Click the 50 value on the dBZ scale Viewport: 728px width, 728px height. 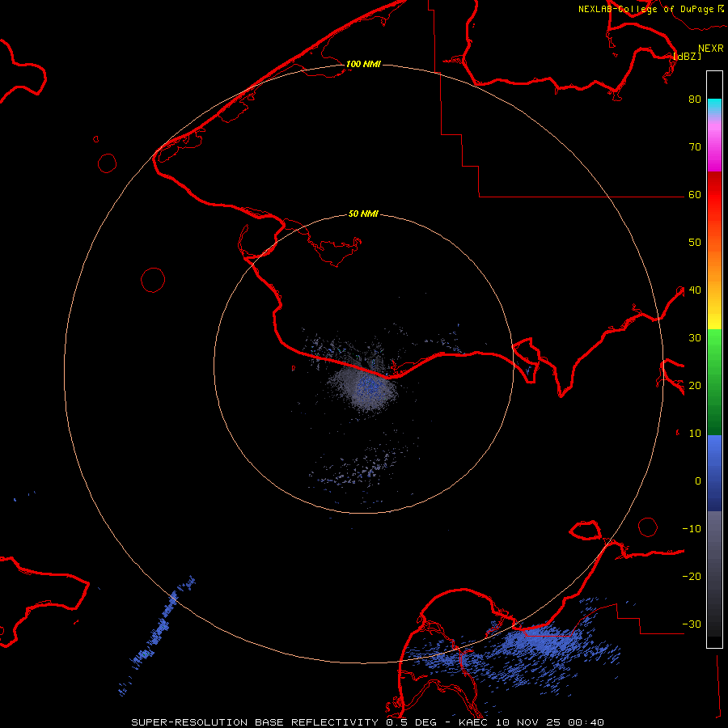click(695, 243)
